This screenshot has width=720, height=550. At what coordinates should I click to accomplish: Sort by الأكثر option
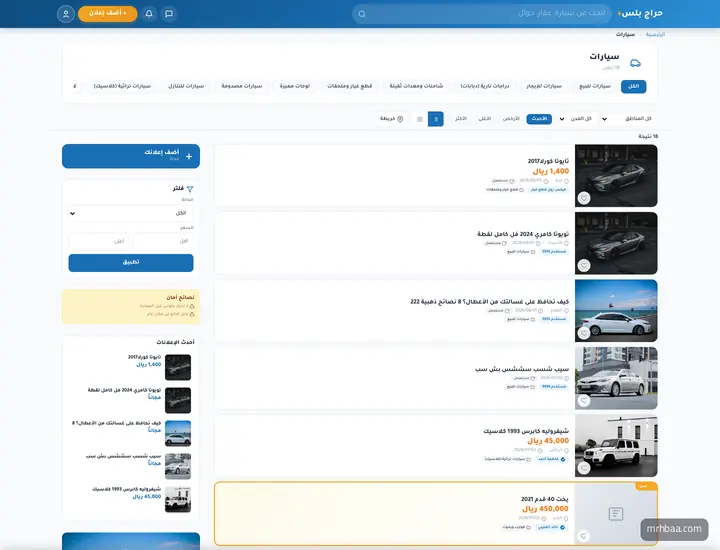461,119
